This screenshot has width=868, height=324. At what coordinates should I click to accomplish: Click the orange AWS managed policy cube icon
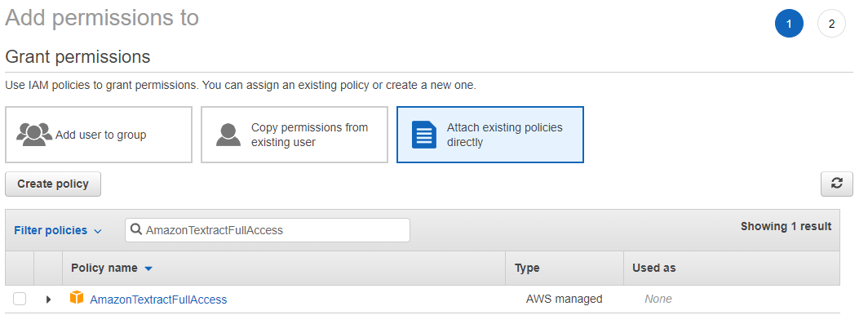pyautogui.click(x=77, y=298)
